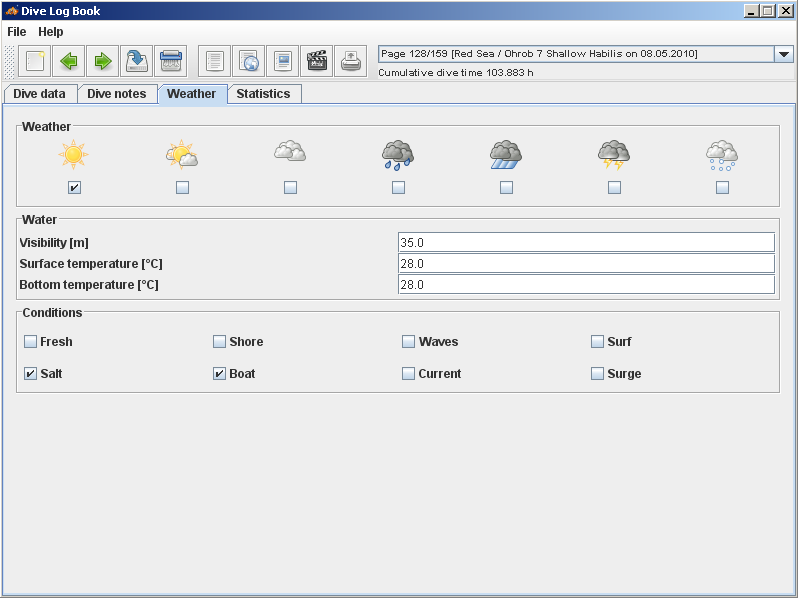Uncheck the Boat condition checkbox
This screenshot has width=798, height=598.
click(x=219, y=374)
